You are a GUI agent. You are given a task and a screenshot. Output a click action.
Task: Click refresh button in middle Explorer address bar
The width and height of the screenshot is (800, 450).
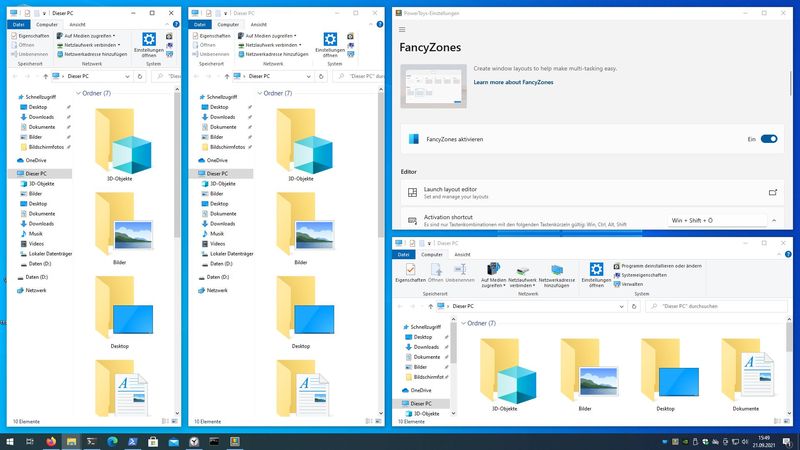tap(321, 77)
